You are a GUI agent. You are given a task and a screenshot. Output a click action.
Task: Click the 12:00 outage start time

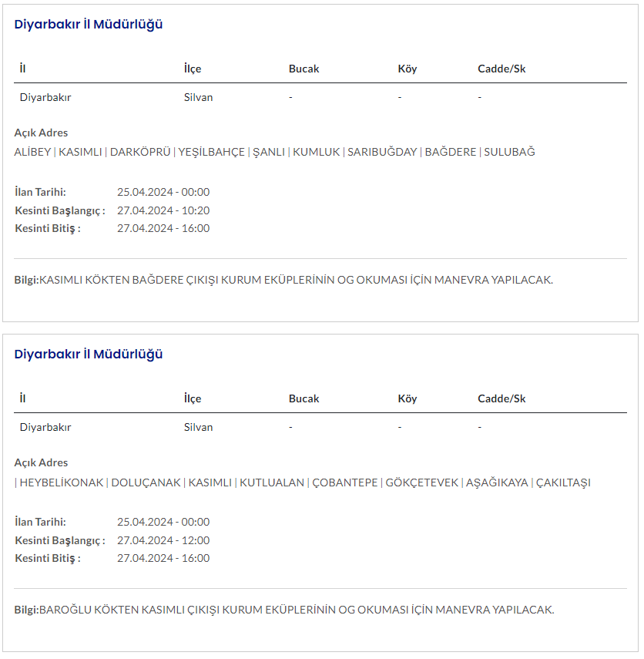(x=163, y=540)
